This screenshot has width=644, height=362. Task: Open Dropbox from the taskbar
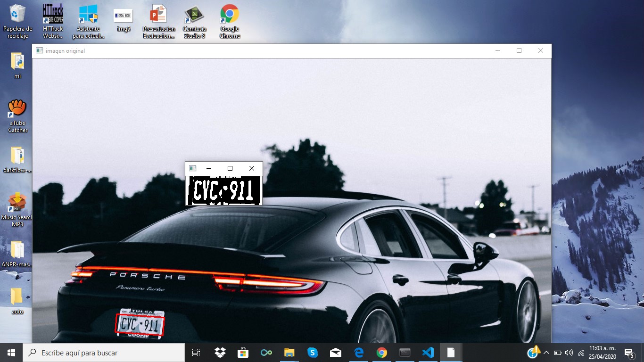pos(220,353)
